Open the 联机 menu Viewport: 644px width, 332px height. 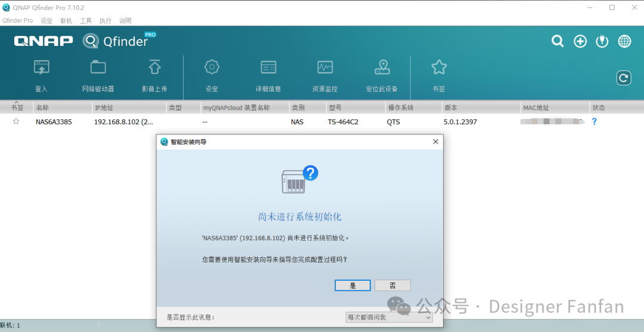click(66, 20)
